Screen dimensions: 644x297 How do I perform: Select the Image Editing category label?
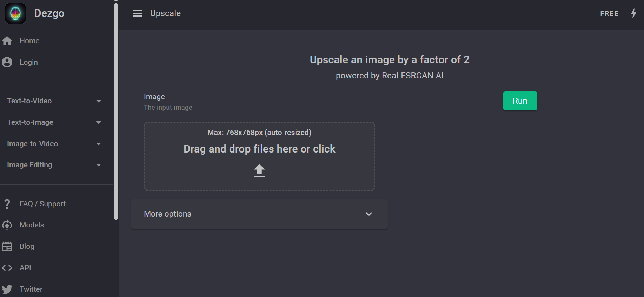(29, 165)
